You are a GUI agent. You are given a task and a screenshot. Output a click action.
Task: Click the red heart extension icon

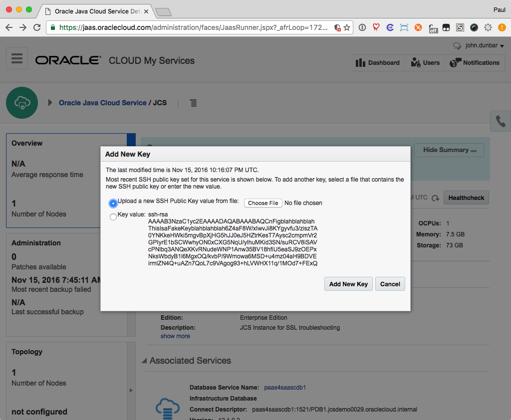click(376, 28)
